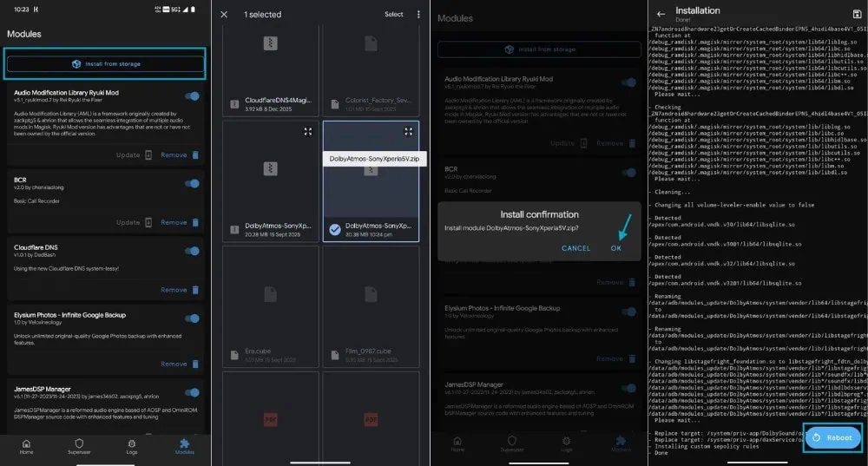Tap dimmed Remove for Elysium Photos behind the dialog

615,358
